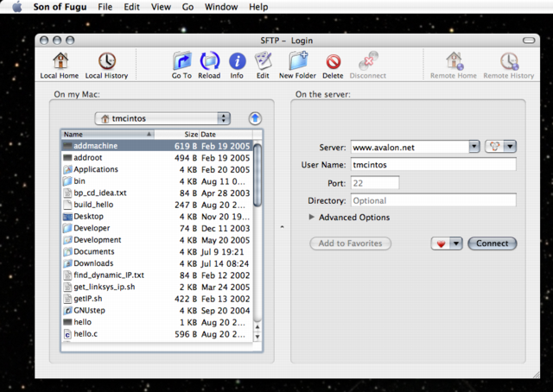Select find_dynamic_IP.txt in the list
The width and height of the screenshot is (553, 392).
[157, 275]
